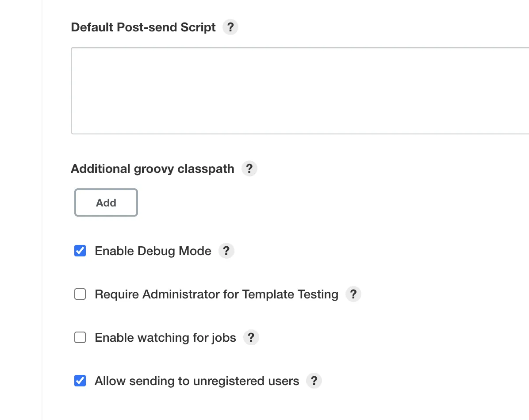Click the Require Administrator for Template Testing label

[x=216, y=294]
